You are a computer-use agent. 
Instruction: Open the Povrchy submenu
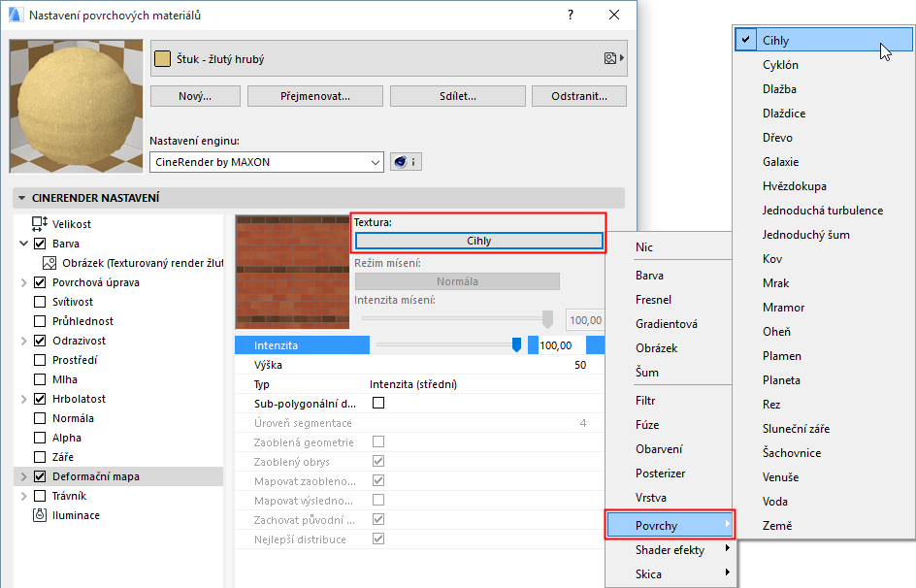click(670, 526)
